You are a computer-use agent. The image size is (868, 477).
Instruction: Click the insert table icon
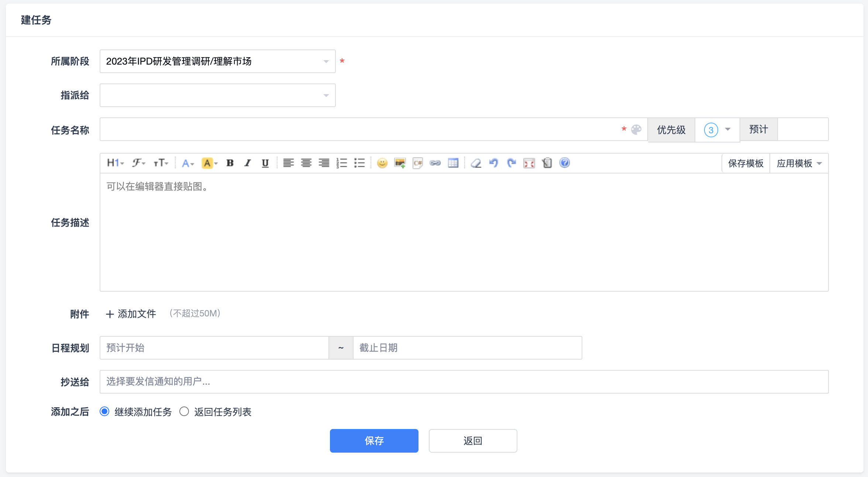point(453,163)
